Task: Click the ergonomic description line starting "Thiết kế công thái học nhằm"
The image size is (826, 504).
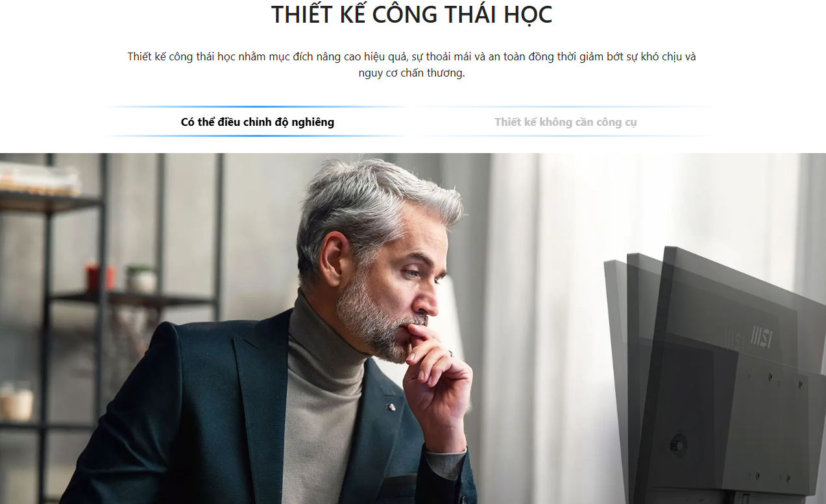Action: [412, 56]
